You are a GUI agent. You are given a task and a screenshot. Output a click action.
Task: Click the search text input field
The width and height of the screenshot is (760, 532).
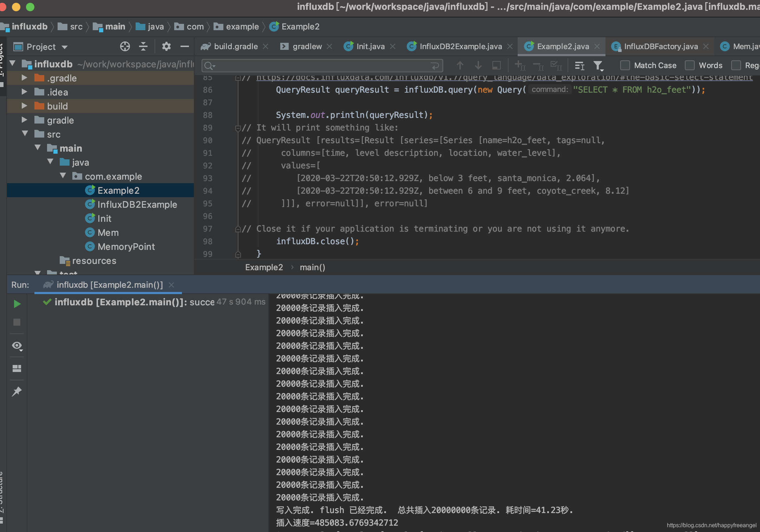pyautogui.click(x=322, y=66)
